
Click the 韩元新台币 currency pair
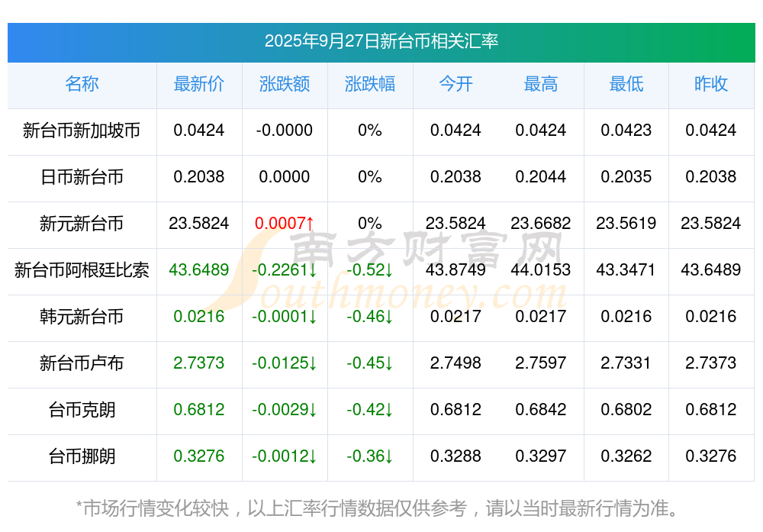coord(82,317)
